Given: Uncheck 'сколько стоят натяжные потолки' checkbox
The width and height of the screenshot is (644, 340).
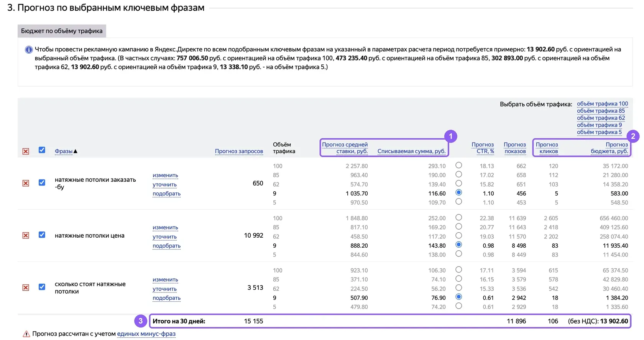Looking at the screenshot, I should pos(42,287).
